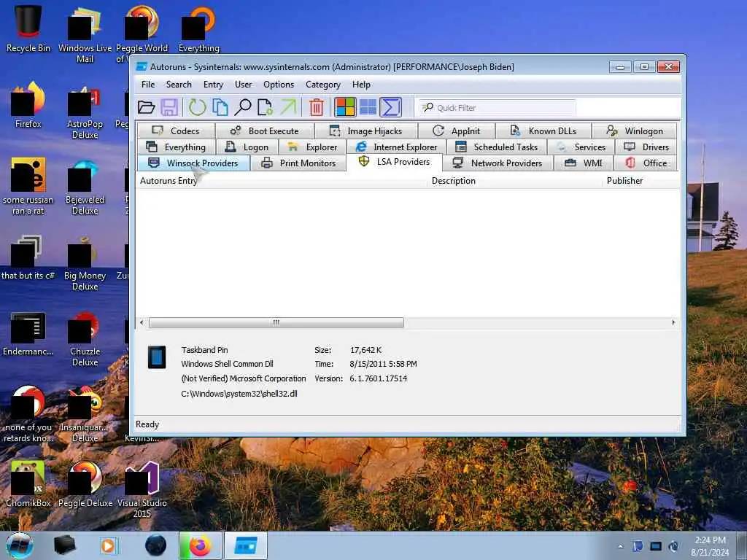This screenshot has width=747, height=560.
Task: Click the Open file toolbar icon
Action: pyautogui.click(x=146, y=107)
